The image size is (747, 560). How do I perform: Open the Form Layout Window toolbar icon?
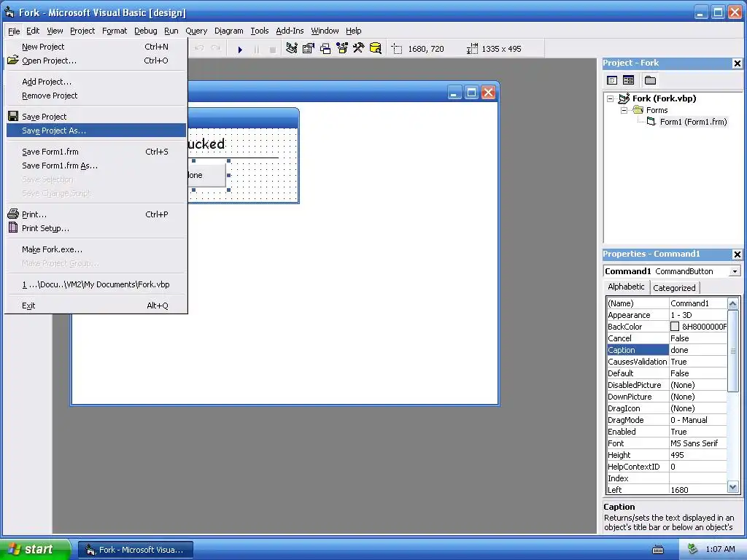pos(325,48)
